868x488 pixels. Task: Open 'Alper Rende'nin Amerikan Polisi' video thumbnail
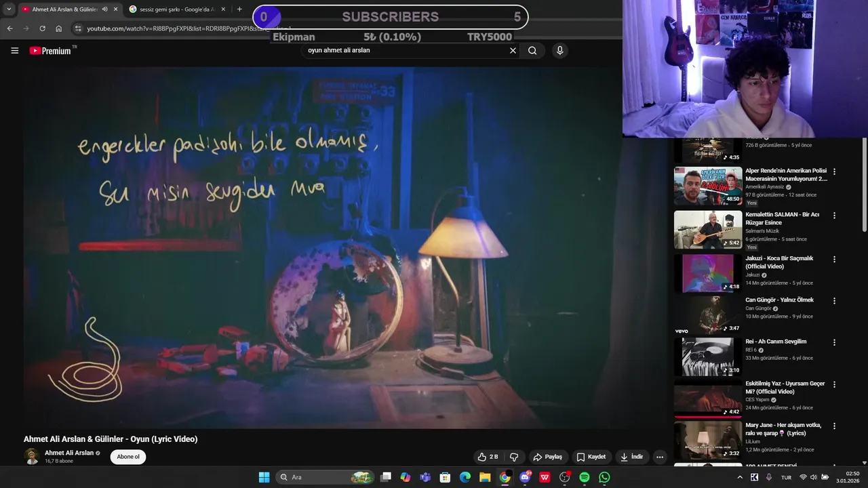pyautogui.click(x=708, y=186)
